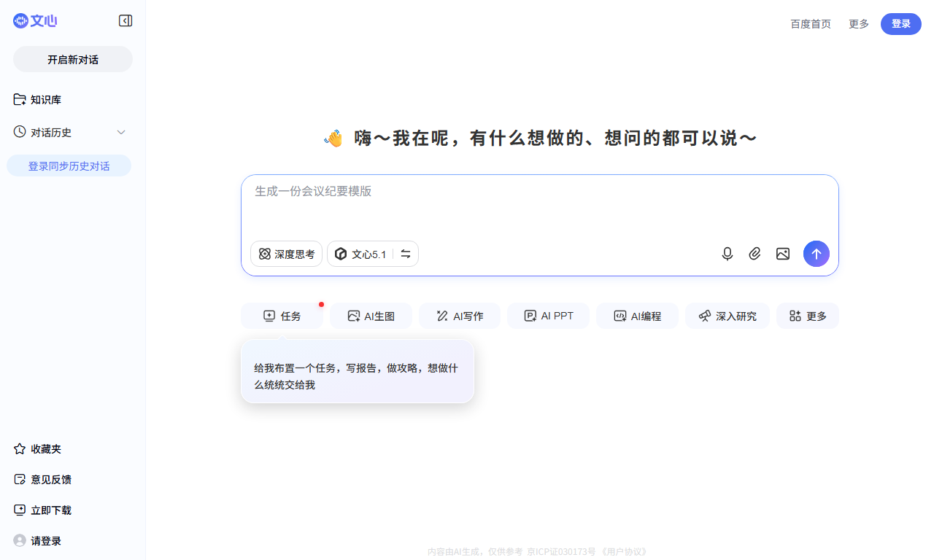
Task: Start a new chat with 开启新对话
Action: coord(73,59)
